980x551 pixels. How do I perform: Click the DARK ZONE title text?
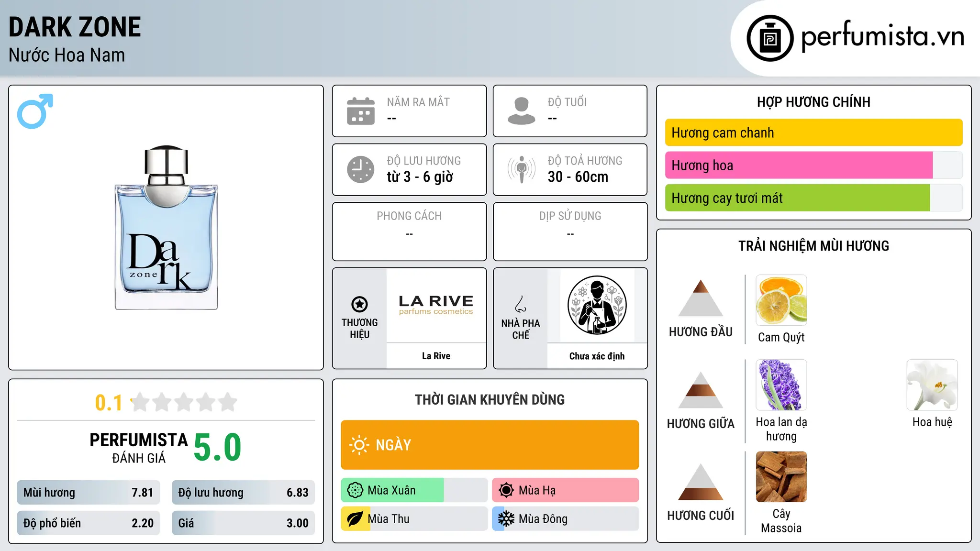point(75,27)
